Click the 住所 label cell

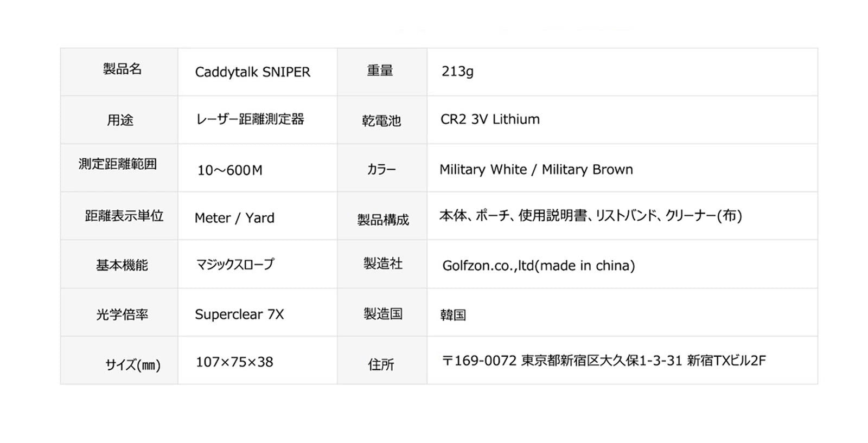(381, 364)
